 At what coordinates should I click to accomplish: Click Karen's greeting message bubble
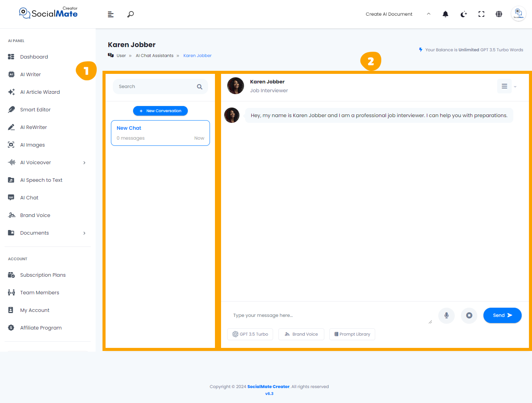pyautogui.click(x=379, y=116)
